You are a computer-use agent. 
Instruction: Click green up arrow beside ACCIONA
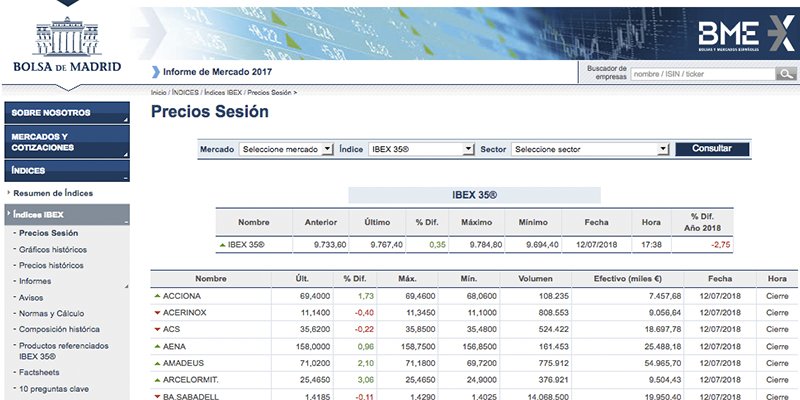[157, 296]
